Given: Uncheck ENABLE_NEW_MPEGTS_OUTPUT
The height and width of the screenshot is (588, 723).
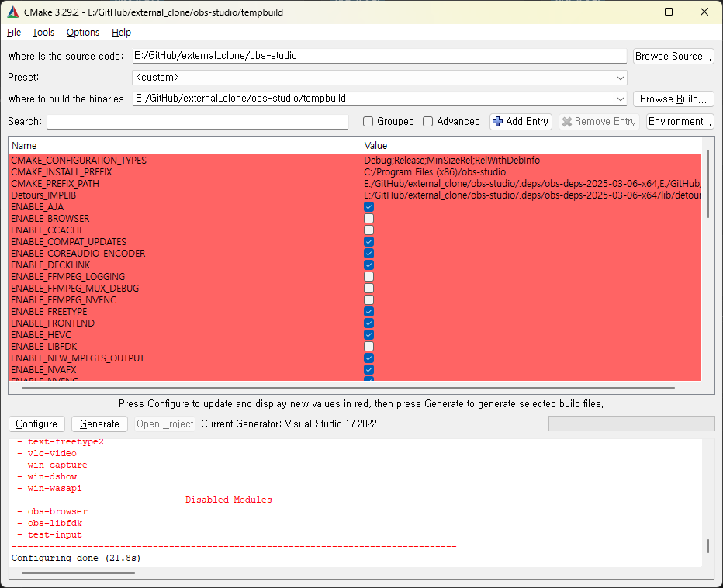Looking at the screenshot, I should [369, 358].
